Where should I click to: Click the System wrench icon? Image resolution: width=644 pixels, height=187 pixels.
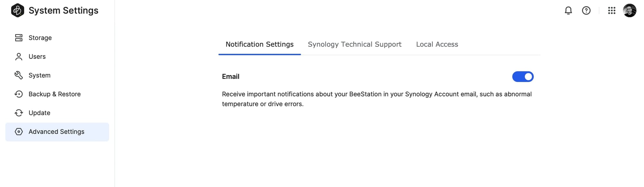(19, 75)
